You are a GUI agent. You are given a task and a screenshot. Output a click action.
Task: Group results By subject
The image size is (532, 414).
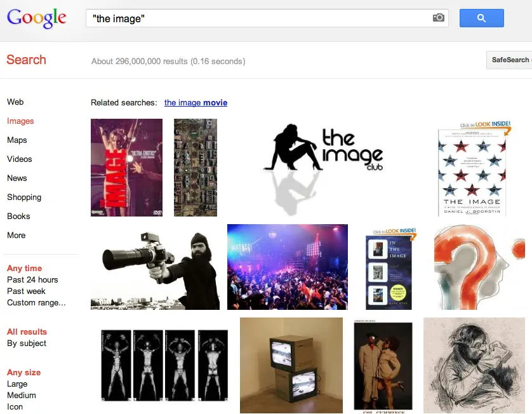pos(27,343)
